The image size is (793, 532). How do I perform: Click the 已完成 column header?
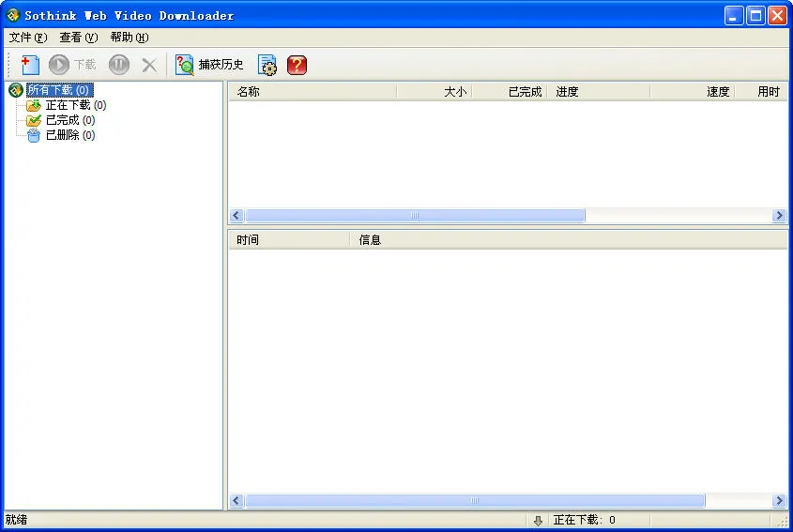tap(510, 92)
